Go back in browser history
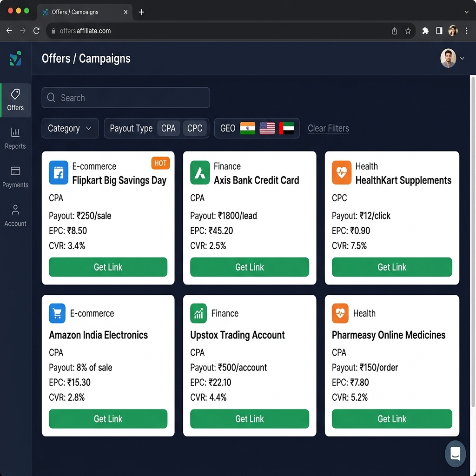Screen dimensions: 476x476 9,31
